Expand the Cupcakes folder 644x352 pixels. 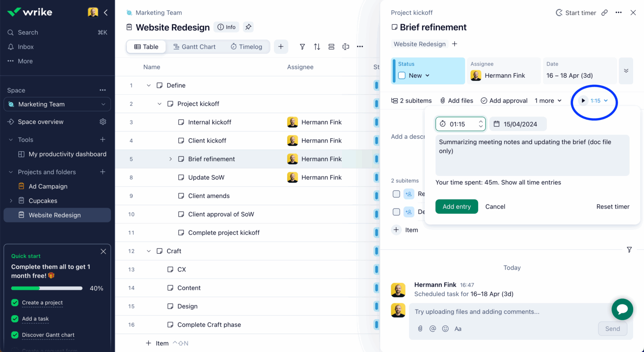coord(11,201)
